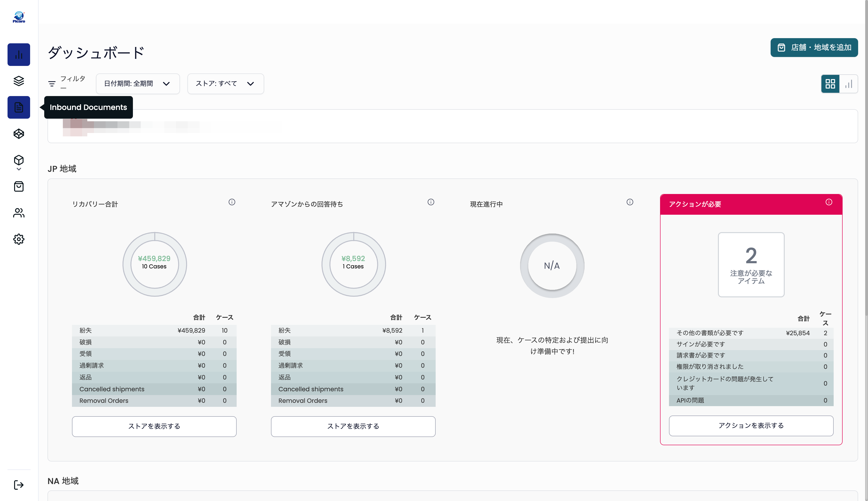This screenshot has height=501, width=868.
Task: Open the dashboard bar-chart sidebar icon
Action: (x=19, y=55)
